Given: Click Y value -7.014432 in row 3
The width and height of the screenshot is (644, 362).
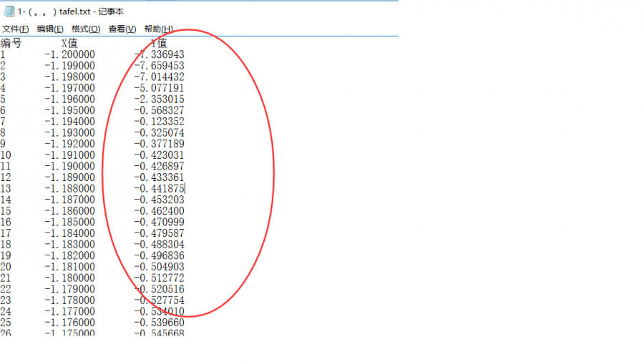Looking at the screenshot, I should click(160, 77).
